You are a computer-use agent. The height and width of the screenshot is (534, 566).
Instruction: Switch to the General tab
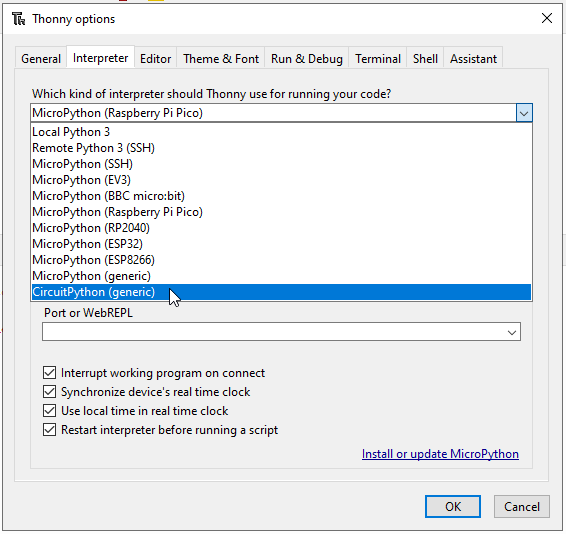[41, 58]
